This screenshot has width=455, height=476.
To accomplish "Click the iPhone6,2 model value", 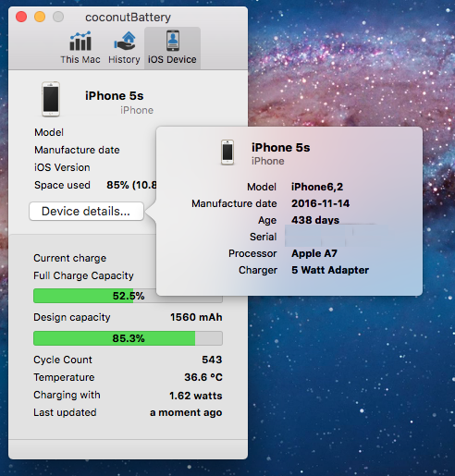I will [317, 187].
